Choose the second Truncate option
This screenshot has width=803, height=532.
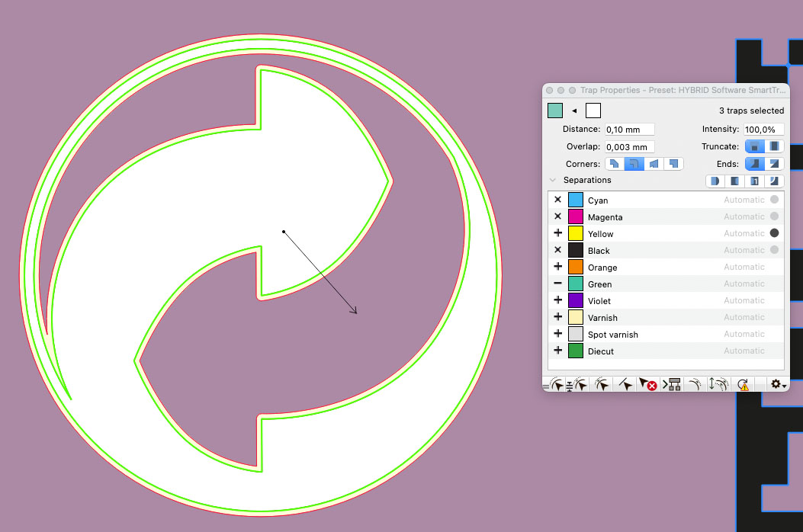774,146
